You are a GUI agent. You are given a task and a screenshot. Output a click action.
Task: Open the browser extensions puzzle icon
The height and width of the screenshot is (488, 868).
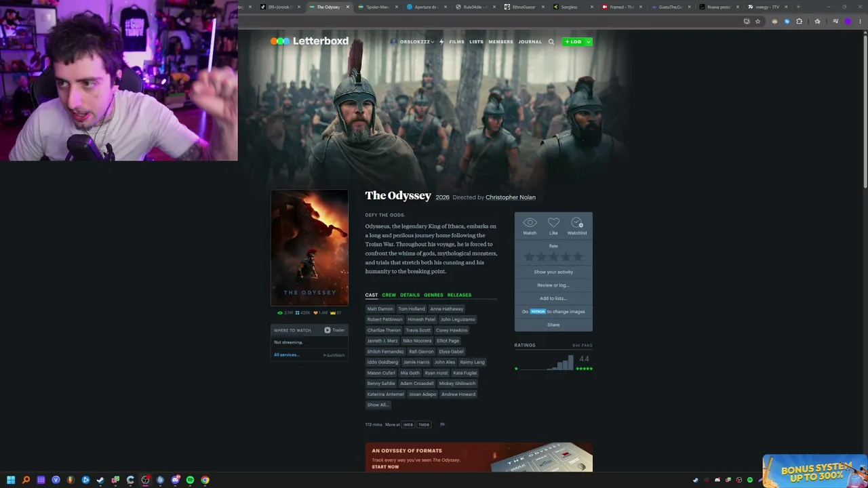coord(799,22)
